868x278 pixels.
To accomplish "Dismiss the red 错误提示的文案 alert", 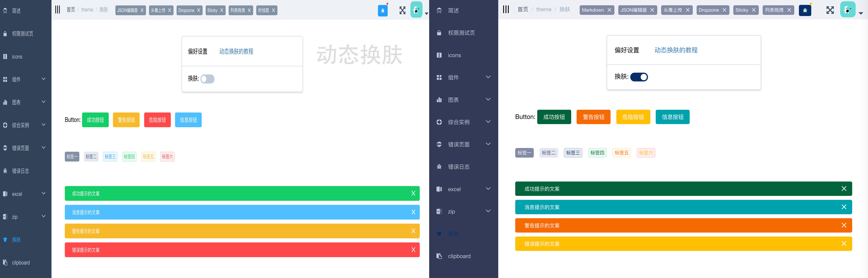I will [413, 250].
